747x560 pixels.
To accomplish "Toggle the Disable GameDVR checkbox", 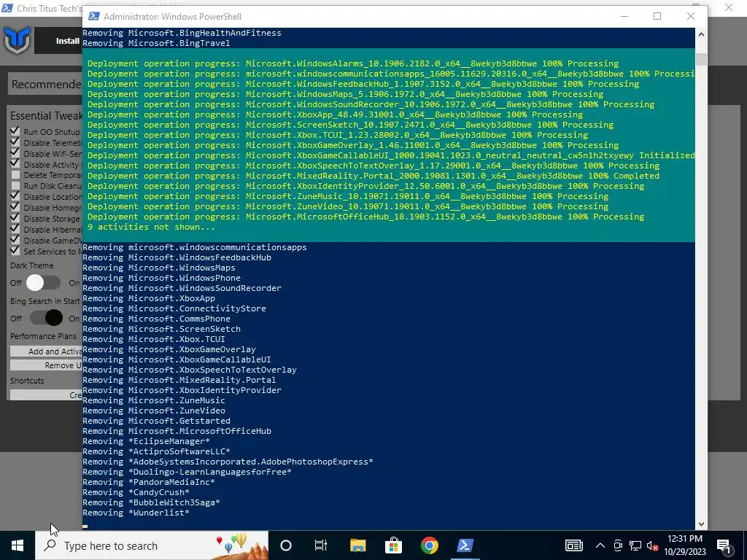I will click(x=15, y=240).
